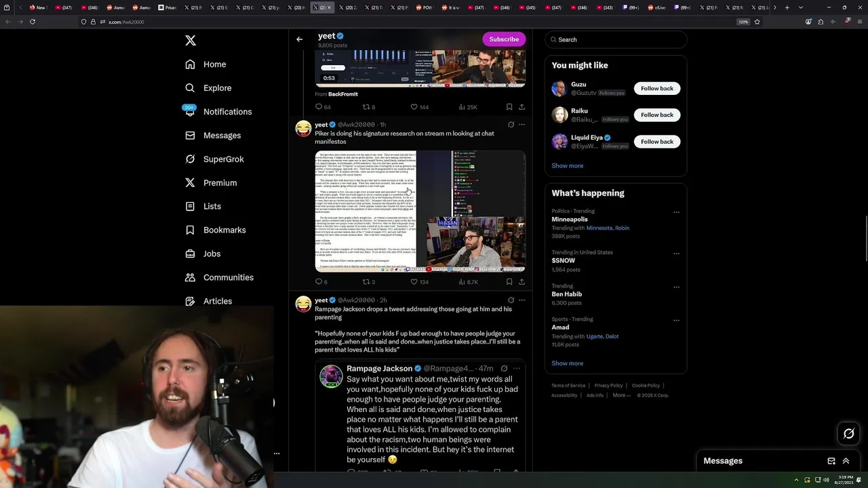Open Home in left sidebar

(x=205, y=64)
